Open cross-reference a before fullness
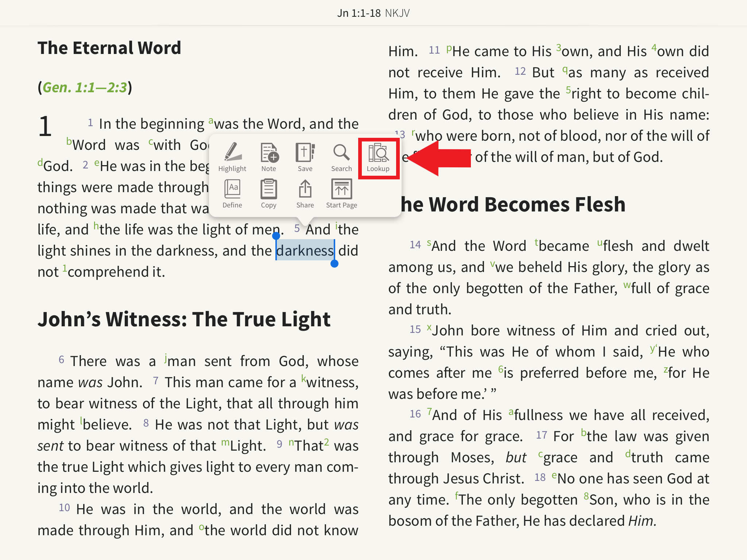The width and height of the screenshot is (747, 560). (x=511, y=412)
